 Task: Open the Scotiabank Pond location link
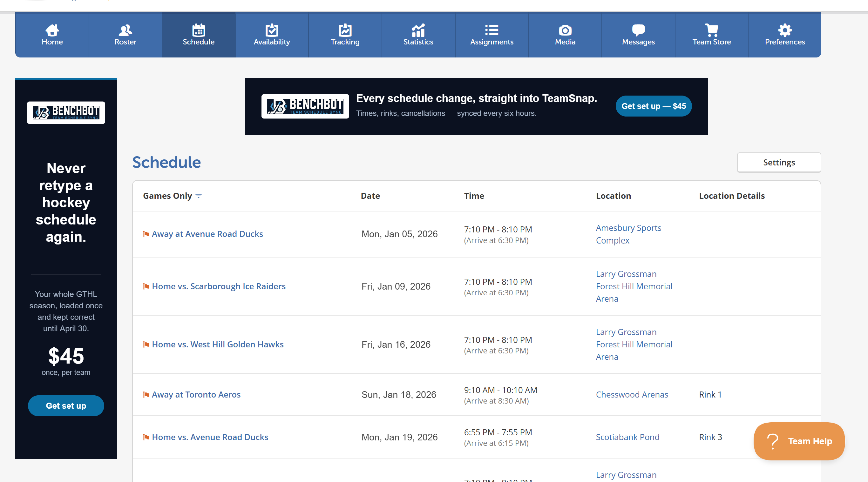[x=627, y=437]
